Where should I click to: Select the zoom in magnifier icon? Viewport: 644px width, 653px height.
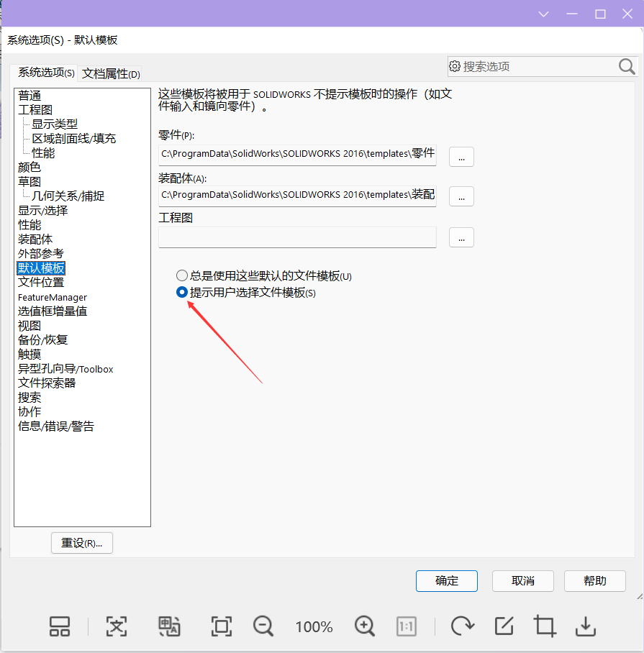pyautogui.click(x=364, y=627)
